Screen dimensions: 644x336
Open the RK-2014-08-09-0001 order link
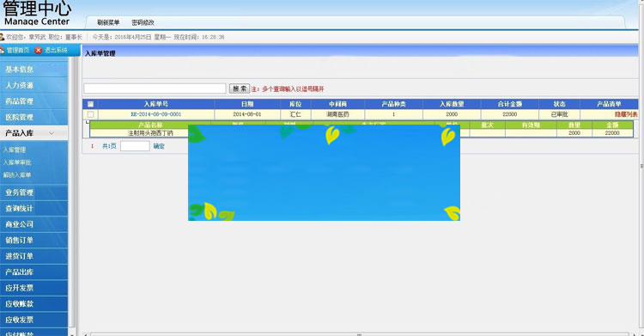click(155, 114)
